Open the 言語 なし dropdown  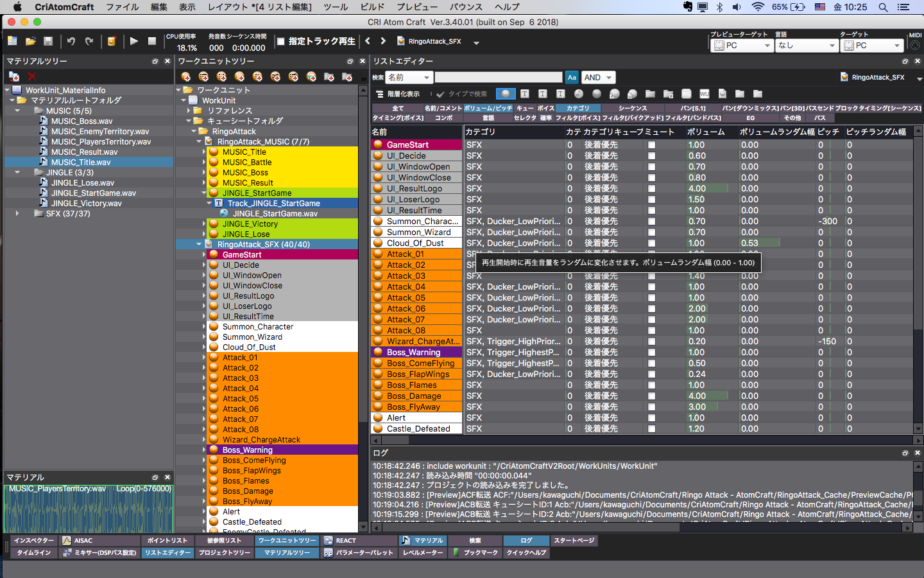click(807, 46)
